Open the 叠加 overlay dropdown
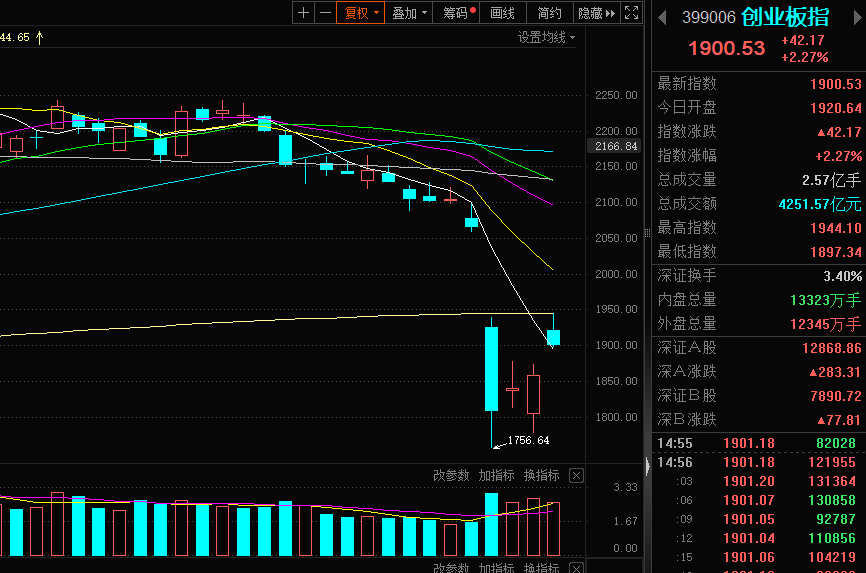The width and height of the screenshot is (866, 573). coord(410,13)
